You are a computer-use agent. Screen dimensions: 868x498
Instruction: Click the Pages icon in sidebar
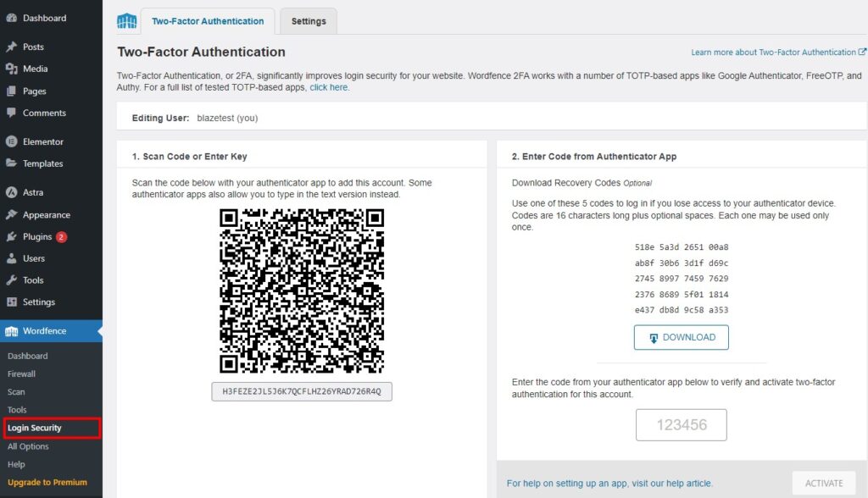11,91
